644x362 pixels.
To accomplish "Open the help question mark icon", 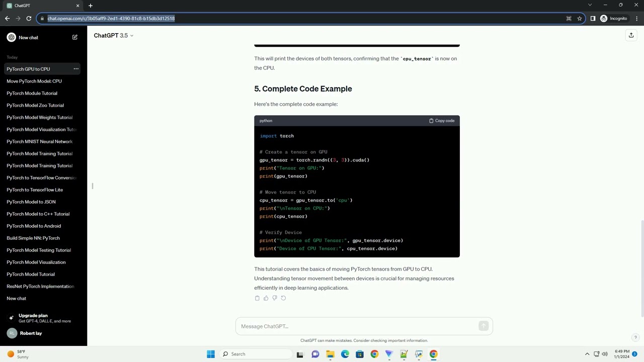I will pos(635,337).
